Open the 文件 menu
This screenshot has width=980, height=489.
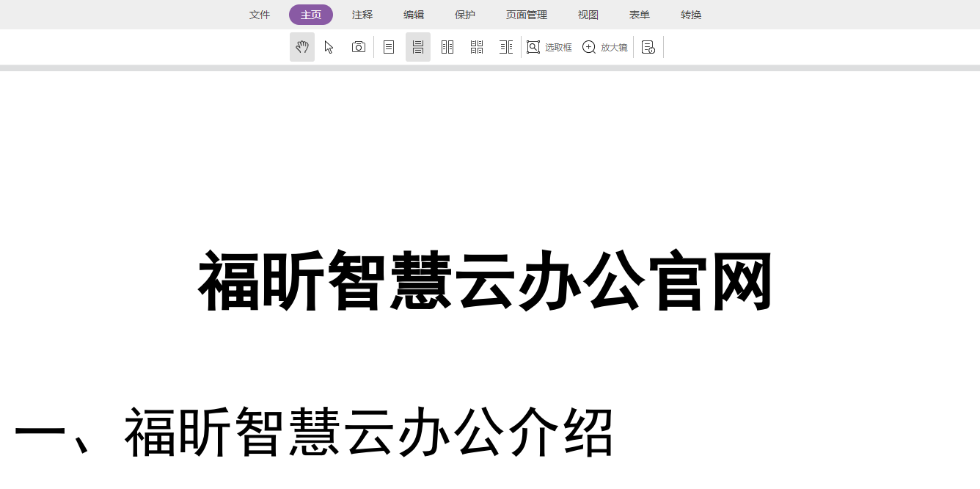[x=260, y=15]
